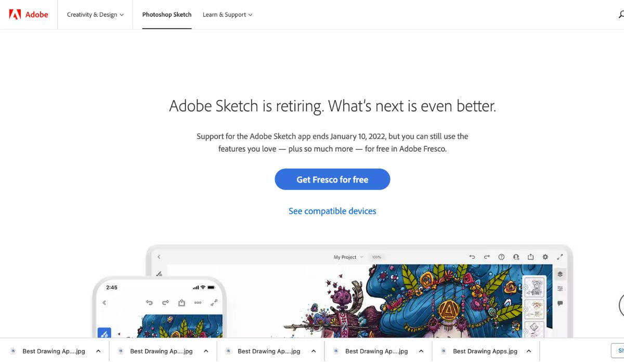The width and height of the screenshot is (624, 364).
Task: Open the Adjustments sliders icon in the sidebar
Action: (560, 289)
